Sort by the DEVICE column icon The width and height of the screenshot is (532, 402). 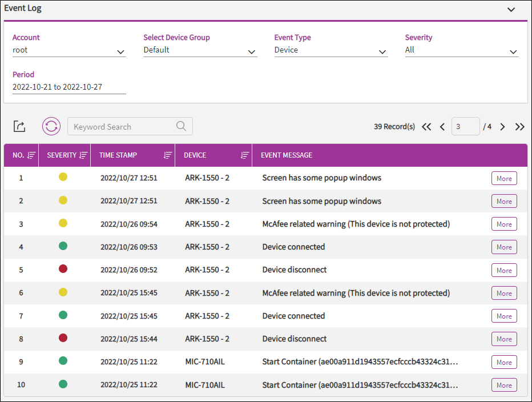point(245,155)
